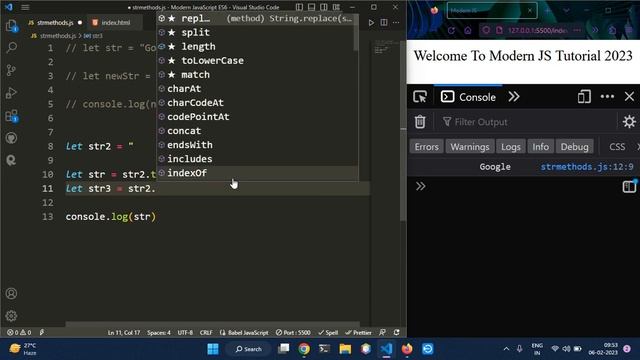Toggle the Warnings filter
Image resolution: width=640 pixels, height=360 pixels.
470,147
